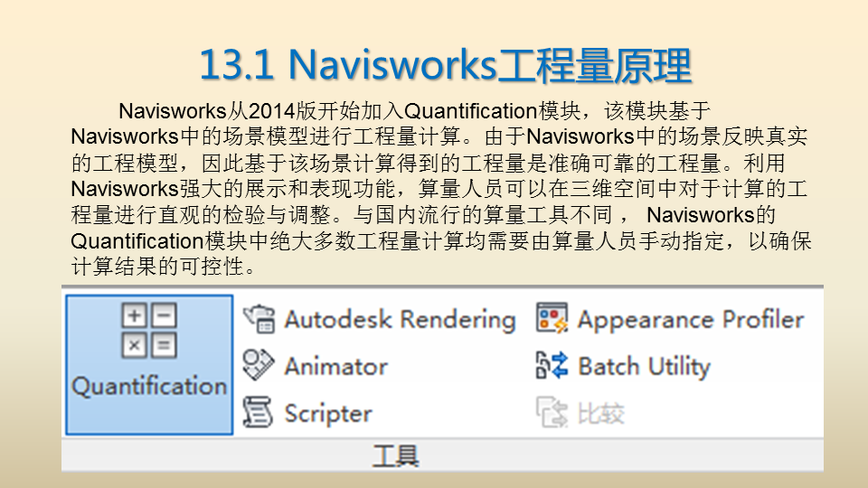
Task: Click the Animator text label
Action: [335, 366]
